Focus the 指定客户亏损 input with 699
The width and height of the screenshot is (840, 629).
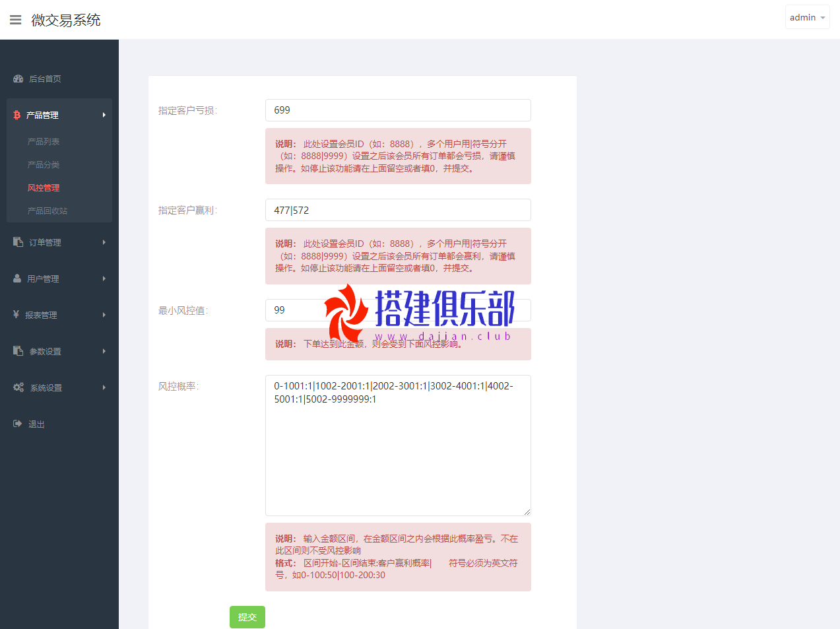[398, 110]
